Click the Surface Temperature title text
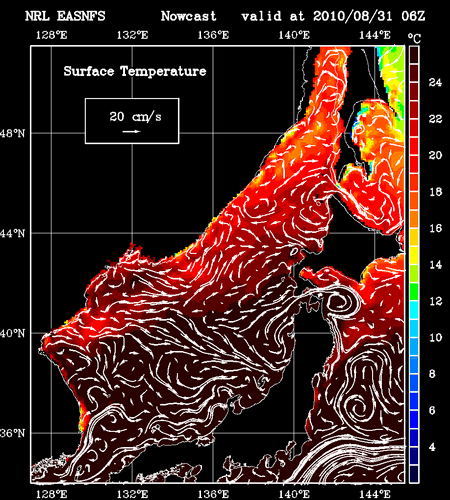 point(135,71)
